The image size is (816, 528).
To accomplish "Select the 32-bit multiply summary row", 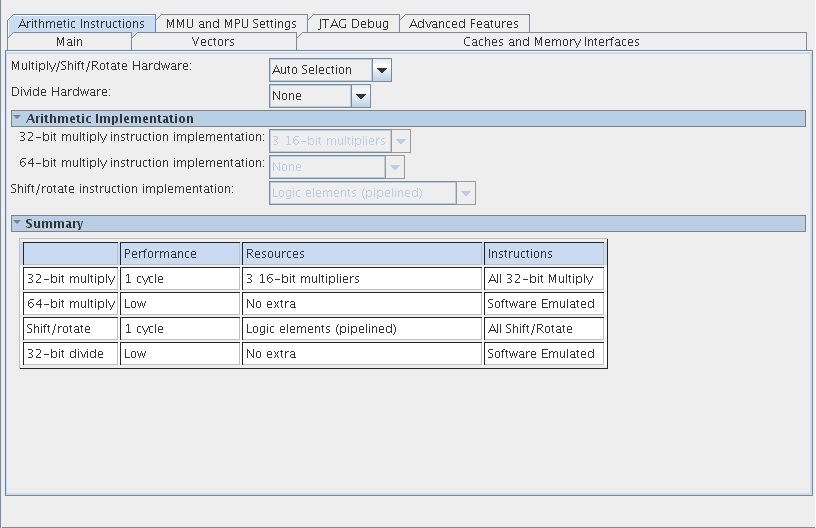I will pyautogui.click(x=70, y=279).
